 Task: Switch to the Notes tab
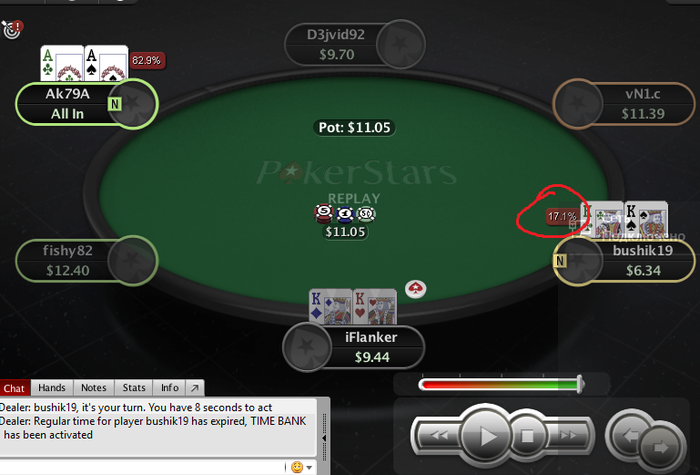94,388
